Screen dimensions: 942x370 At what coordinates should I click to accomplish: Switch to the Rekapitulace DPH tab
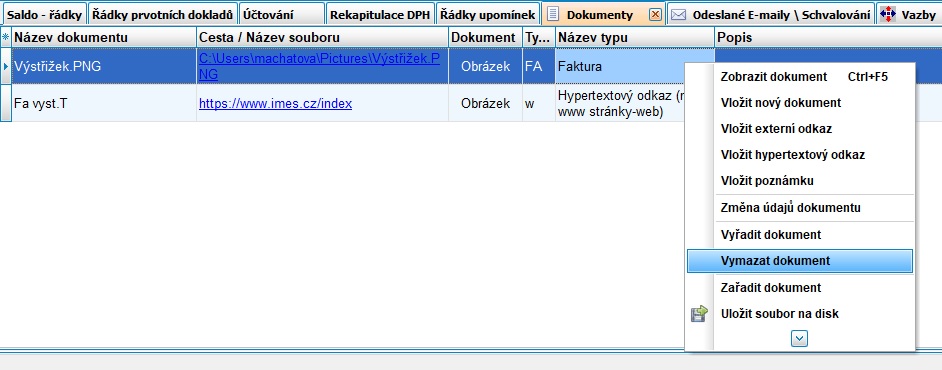(380, 15)
